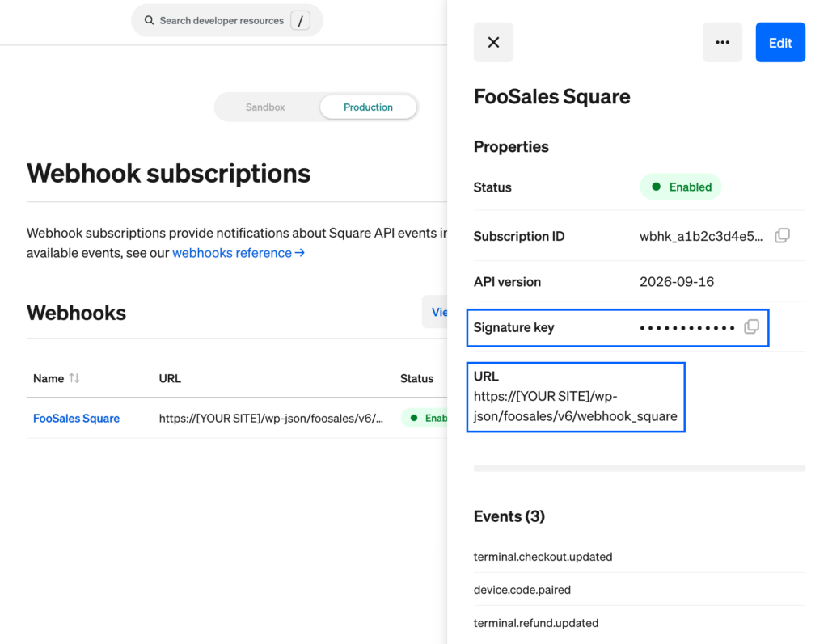Click the Webhook subscriptions page heading
This screenshot has height=644, width=828.
168,173
